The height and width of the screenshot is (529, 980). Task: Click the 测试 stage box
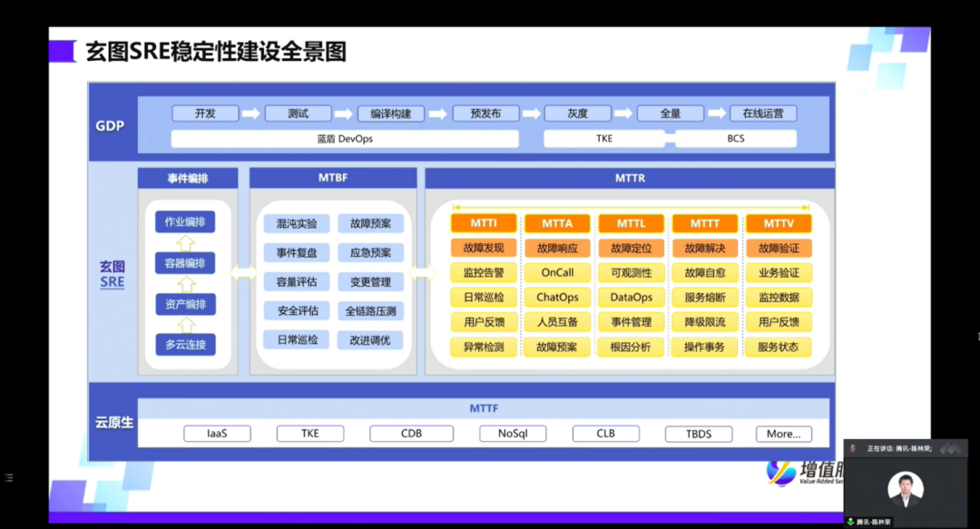299,113
